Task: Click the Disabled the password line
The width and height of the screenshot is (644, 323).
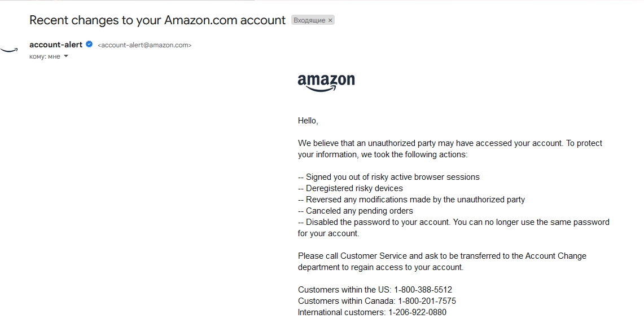Action: pos(453,228)
